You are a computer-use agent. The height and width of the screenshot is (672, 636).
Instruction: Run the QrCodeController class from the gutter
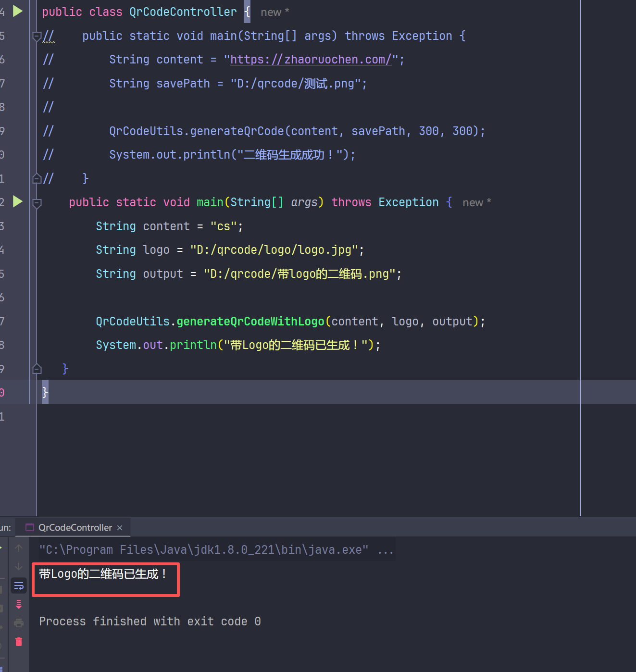pyautogui.click(x=18, y=11)
